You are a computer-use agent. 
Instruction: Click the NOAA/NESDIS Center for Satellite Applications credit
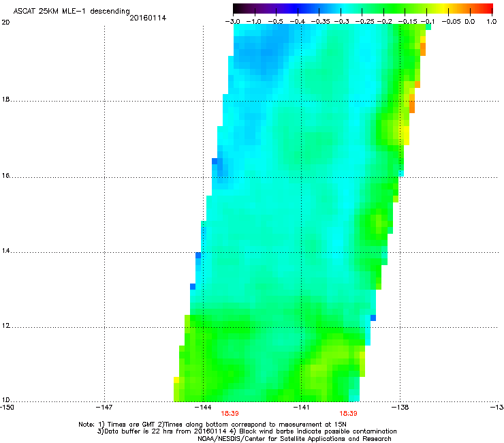coord(294,439)
